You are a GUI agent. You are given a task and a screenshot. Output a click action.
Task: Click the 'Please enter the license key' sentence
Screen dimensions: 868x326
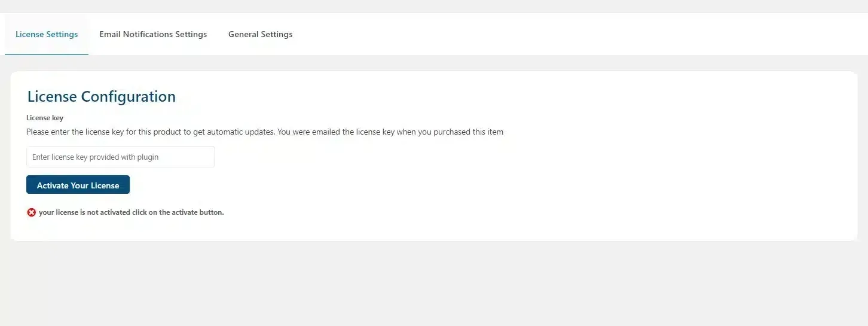(x=149, y=132)
